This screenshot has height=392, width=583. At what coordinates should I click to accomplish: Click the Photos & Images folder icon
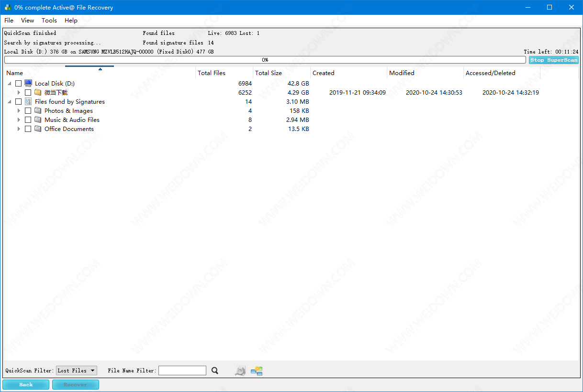tap(38, 110)
